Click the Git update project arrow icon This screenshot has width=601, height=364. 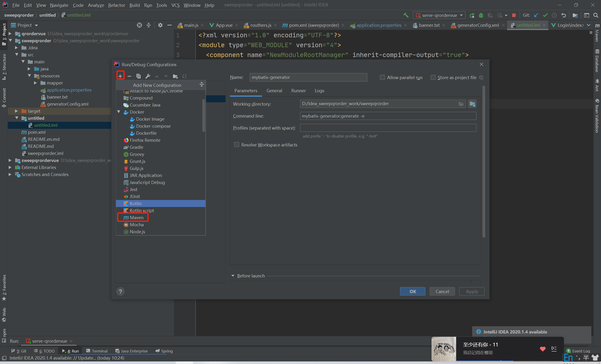point(536,15)
